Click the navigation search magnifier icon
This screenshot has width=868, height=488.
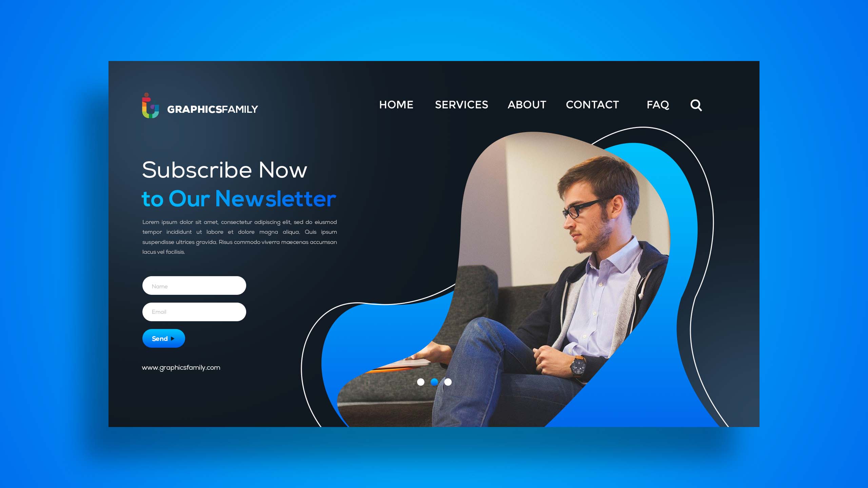[696, 105]
